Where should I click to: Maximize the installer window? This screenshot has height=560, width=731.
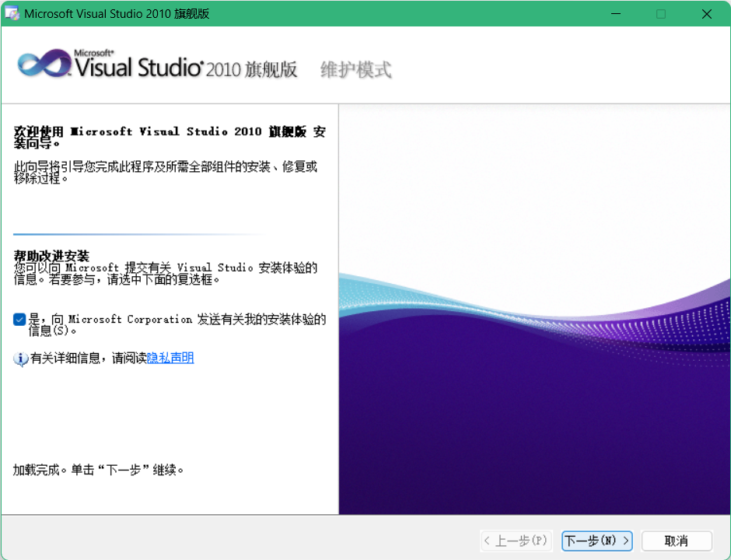click(x=661, y=13)
